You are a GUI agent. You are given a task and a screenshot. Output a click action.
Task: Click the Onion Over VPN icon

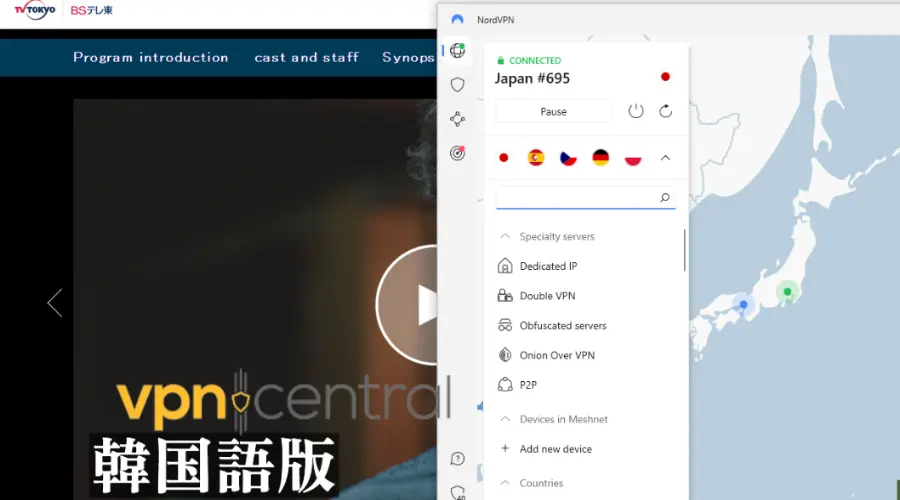pos(505,355)
